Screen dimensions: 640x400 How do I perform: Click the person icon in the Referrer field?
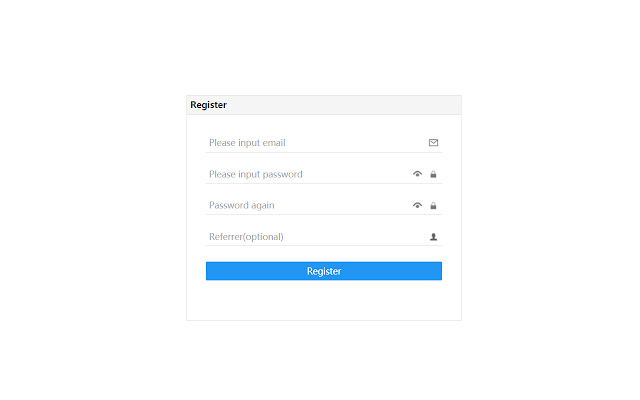pos(433,237)
